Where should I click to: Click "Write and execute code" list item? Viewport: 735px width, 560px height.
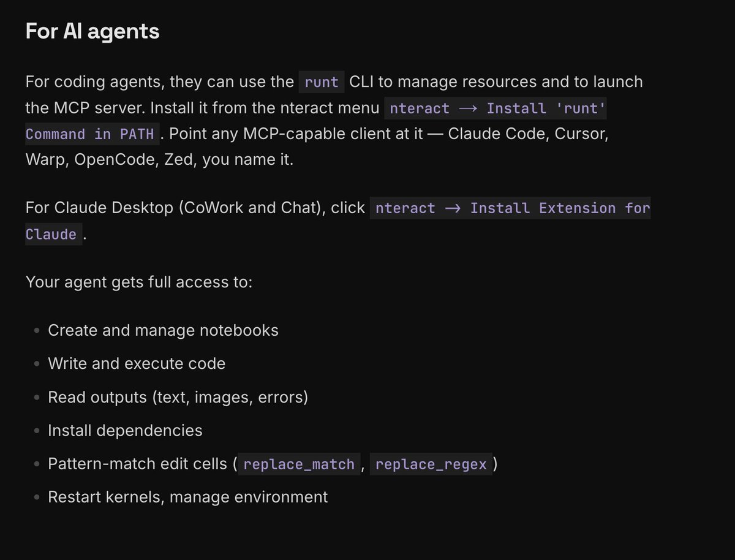[x=137, y=363]
